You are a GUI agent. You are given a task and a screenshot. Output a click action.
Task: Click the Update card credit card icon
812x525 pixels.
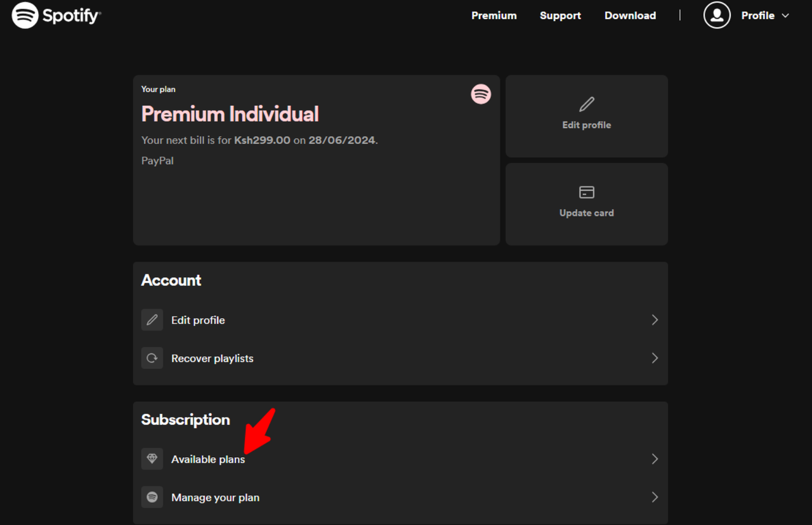coord(586,193)
